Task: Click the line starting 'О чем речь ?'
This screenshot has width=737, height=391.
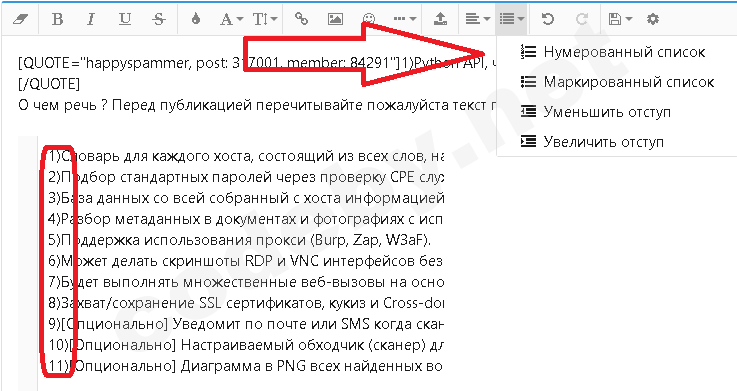Action: tap(256, 105)
